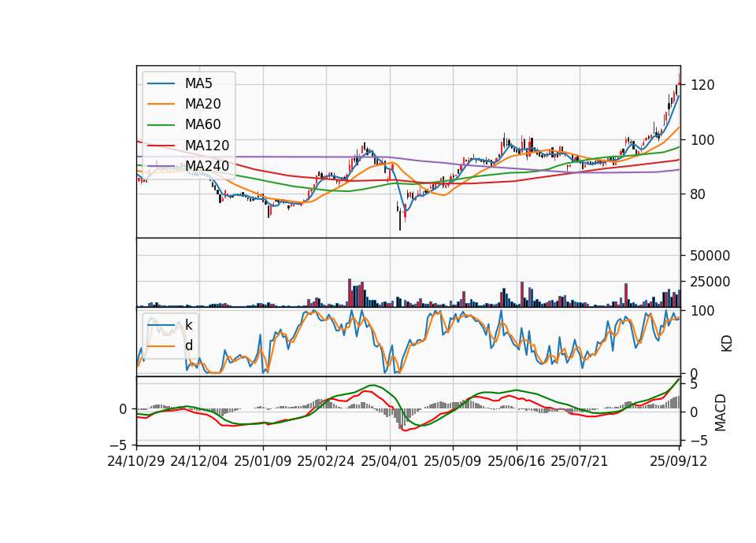
Task: Click the 'd' legend label in KD panel
Action: click(x=188, y=345)
